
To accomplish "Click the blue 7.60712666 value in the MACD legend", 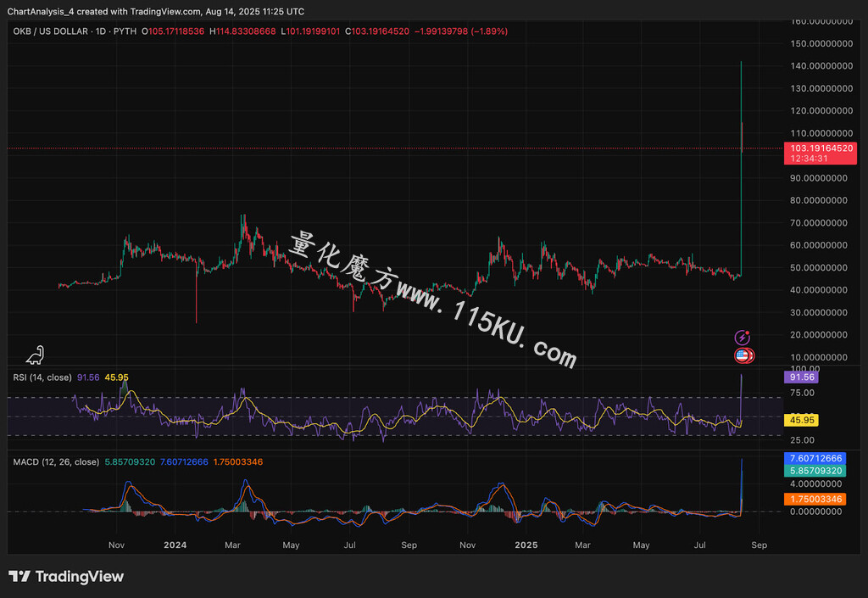I will [184, 461].
